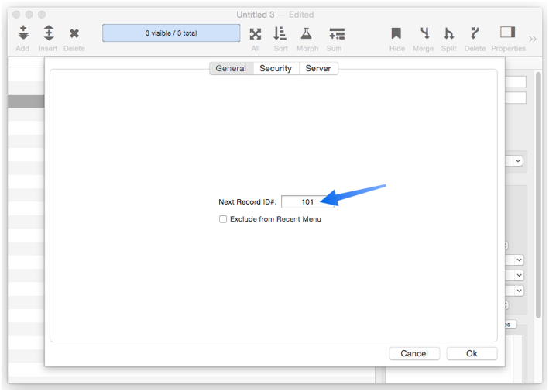Click the Delete field icon beside Split
This screenshot has height=392, width=549.
coord(475,33)
